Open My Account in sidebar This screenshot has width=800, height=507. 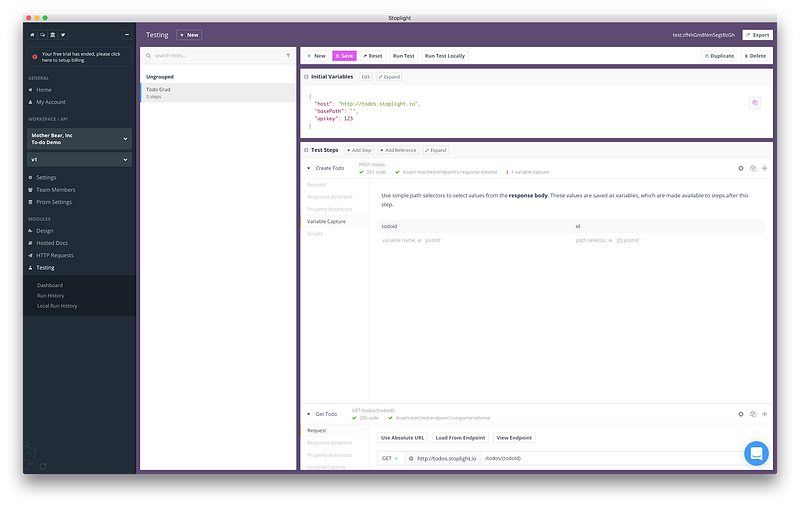pyautogui.click(x=51, y=102)
